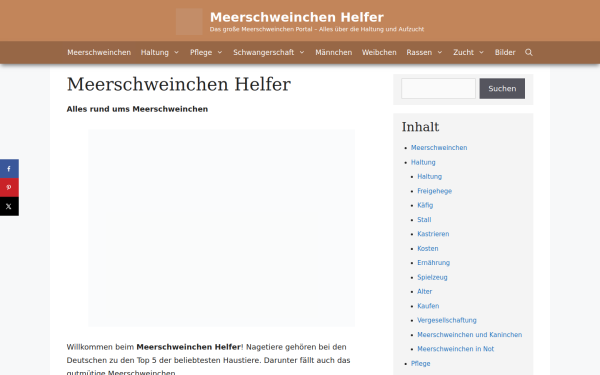Open Stall link
The width and height of the screenshot is (600, 375).
(424, 220)
